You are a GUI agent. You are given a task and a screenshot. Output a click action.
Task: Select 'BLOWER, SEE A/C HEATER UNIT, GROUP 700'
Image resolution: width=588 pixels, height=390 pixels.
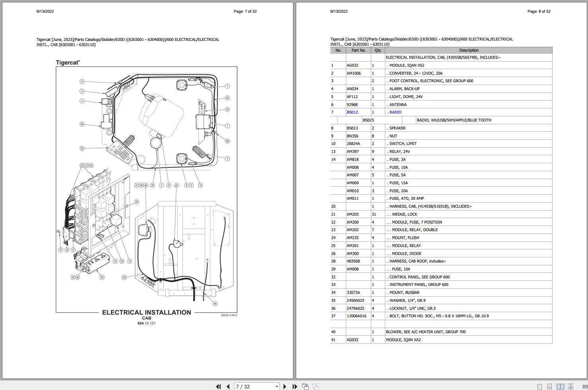[426, 332]
